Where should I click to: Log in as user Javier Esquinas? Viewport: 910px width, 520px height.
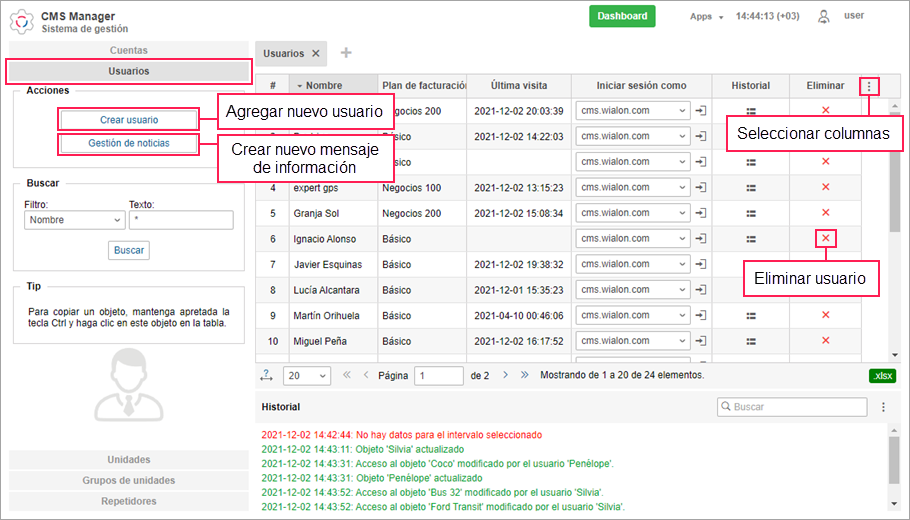[701, 264]
